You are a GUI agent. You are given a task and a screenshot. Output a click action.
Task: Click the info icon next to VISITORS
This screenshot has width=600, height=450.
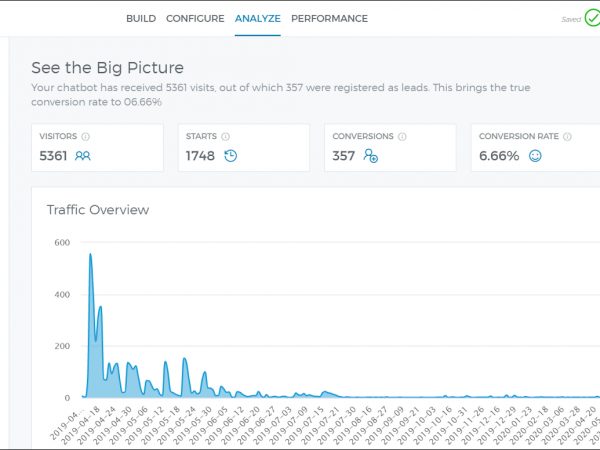85,136
